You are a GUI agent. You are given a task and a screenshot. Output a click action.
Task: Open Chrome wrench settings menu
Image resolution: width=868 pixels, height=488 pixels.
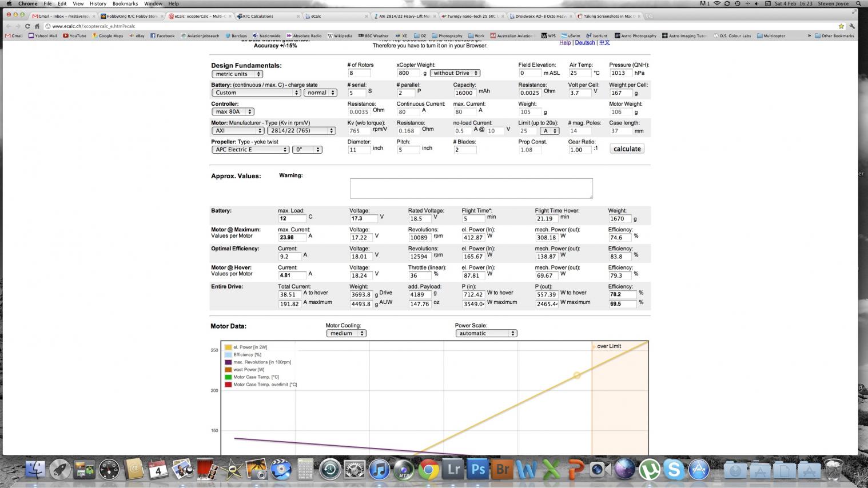[852, 26]
